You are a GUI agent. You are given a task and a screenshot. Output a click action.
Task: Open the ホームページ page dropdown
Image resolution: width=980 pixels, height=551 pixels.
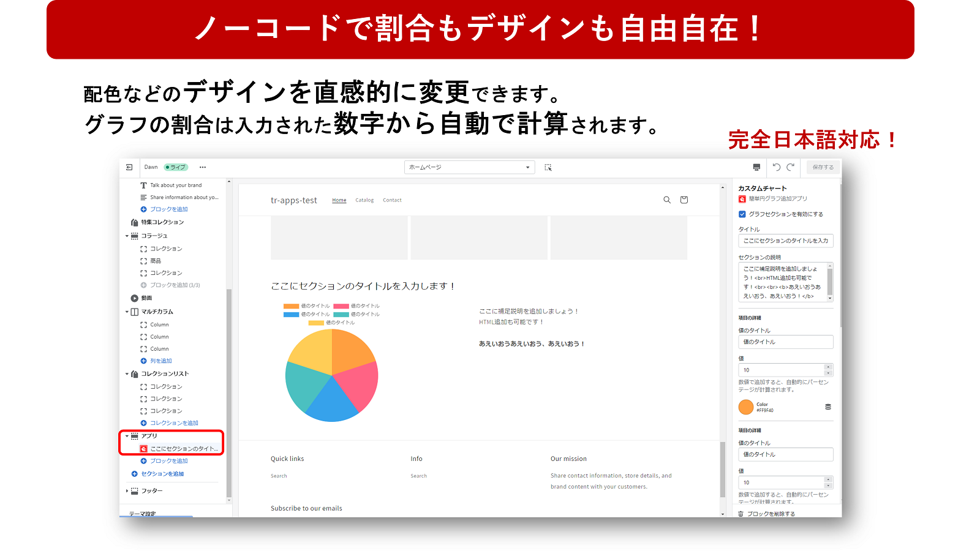pos(469,167)
